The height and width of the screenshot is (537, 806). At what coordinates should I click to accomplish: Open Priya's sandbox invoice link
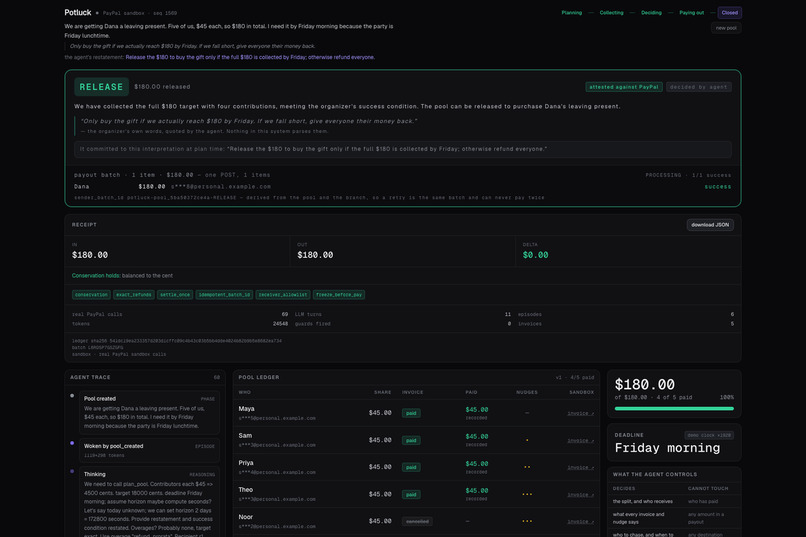[x=580, y=468]
